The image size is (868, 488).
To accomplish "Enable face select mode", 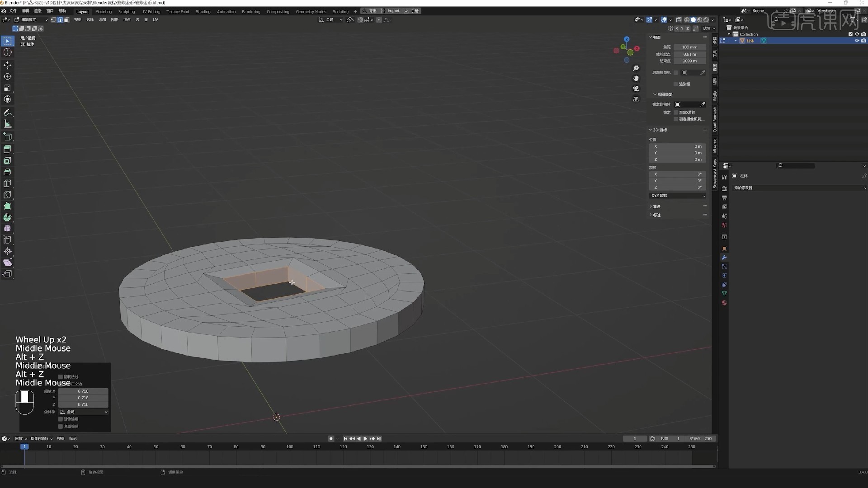I will (66, 20).
